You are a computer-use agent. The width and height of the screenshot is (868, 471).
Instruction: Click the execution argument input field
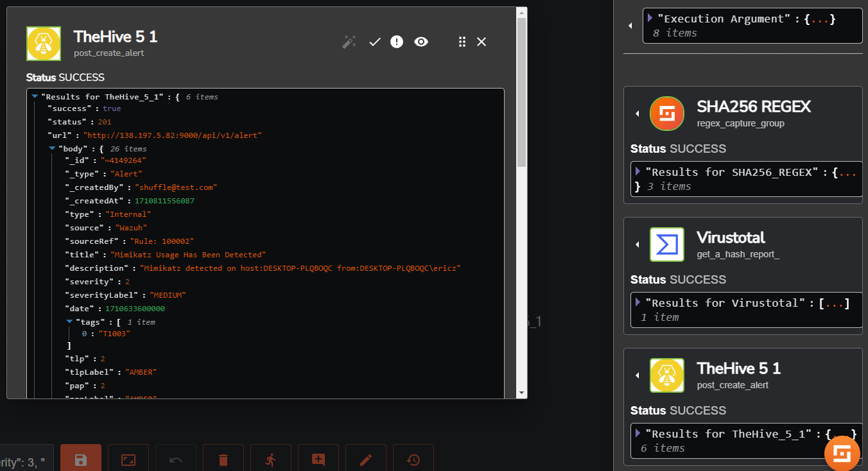[27, 459]
